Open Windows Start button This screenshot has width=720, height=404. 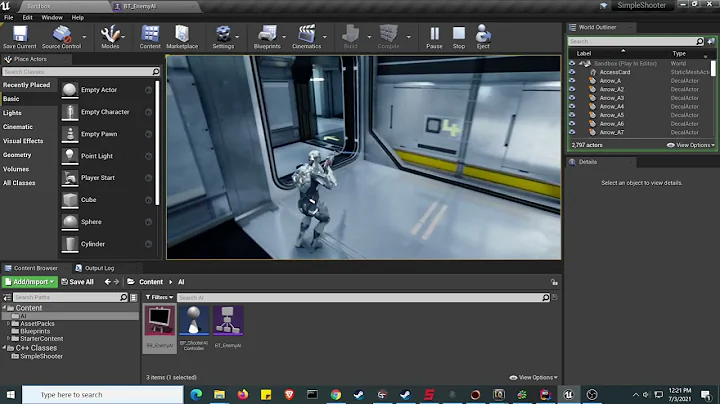[11, 395]
